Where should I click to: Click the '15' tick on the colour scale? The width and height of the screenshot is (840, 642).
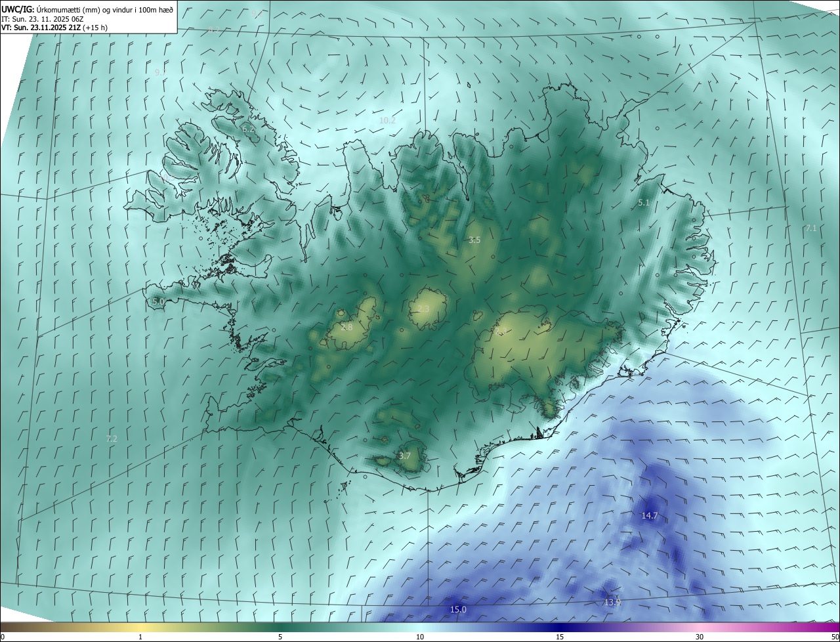tap(560, 637)
